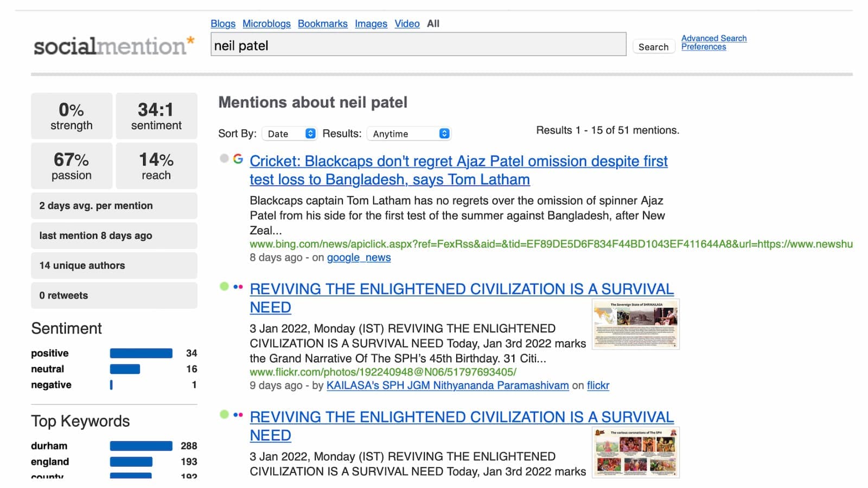Click the england keyword label
Image resolution: width=868 pixels, height=488 pixels.
point(50,461)
